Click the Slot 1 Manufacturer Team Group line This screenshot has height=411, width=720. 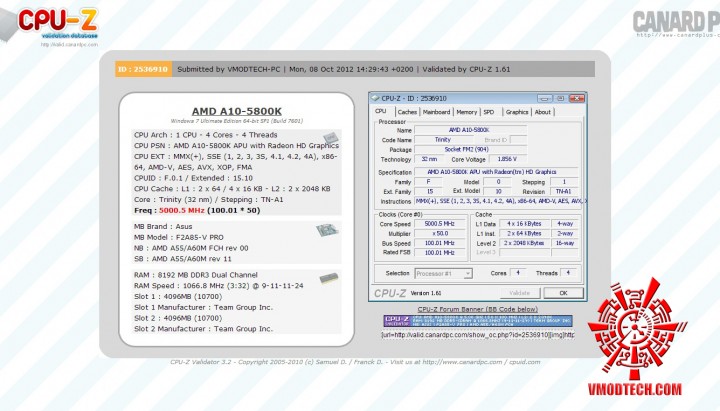coord(203,307)
